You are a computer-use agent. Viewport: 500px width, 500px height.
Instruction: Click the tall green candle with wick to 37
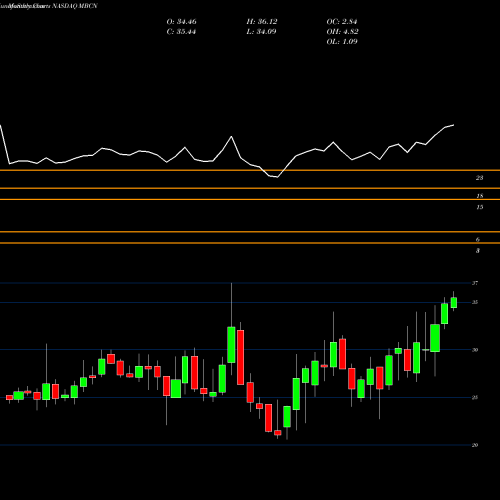[x=231, y=345]
